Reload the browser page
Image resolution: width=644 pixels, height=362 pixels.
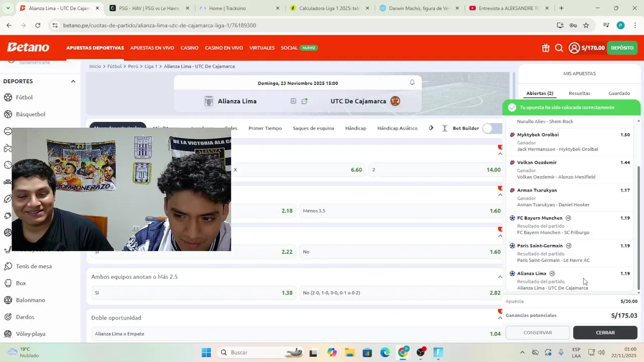click(x=38, y=25)
